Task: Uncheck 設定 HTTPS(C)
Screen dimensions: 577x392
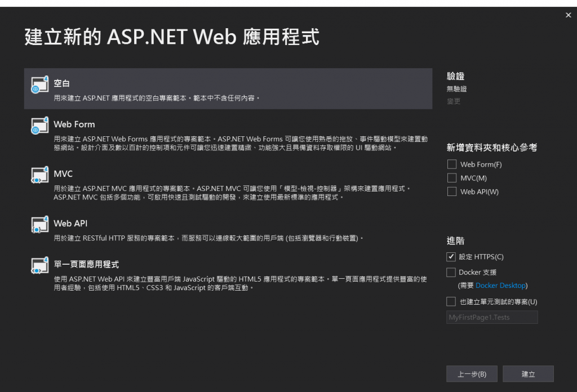Action: (x=451, y=257)
